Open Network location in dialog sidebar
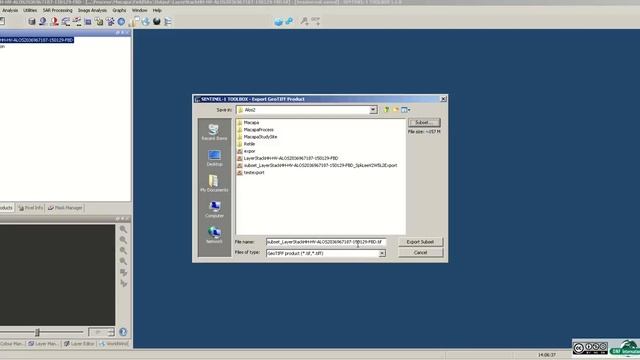This screenshot has height=360, width=640. (214, 235)
